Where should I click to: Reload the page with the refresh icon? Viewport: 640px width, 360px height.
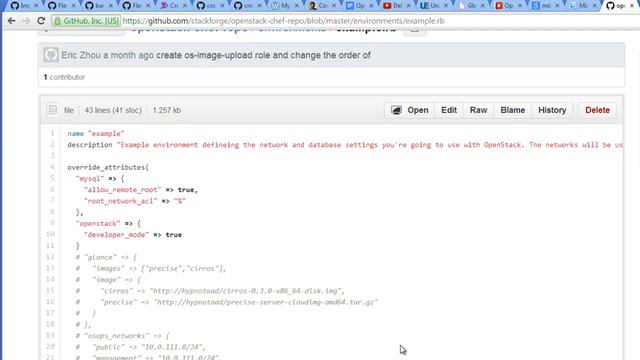pos(41,20)
